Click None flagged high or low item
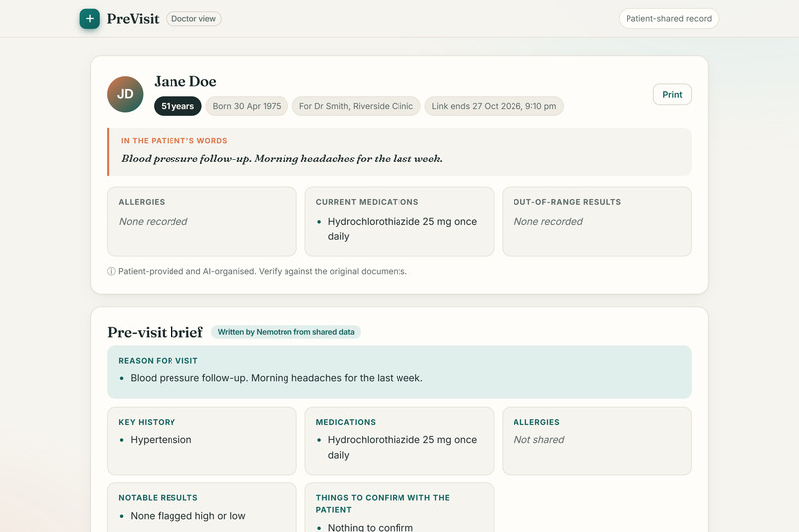 pyautogui.click(x=187, y=516)
